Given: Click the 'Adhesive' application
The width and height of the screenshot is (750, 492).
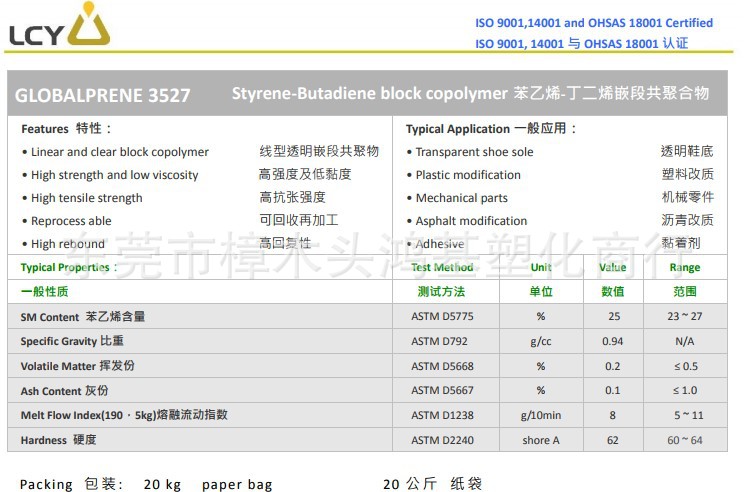Looking at the screenshot, I should point(440,244).
